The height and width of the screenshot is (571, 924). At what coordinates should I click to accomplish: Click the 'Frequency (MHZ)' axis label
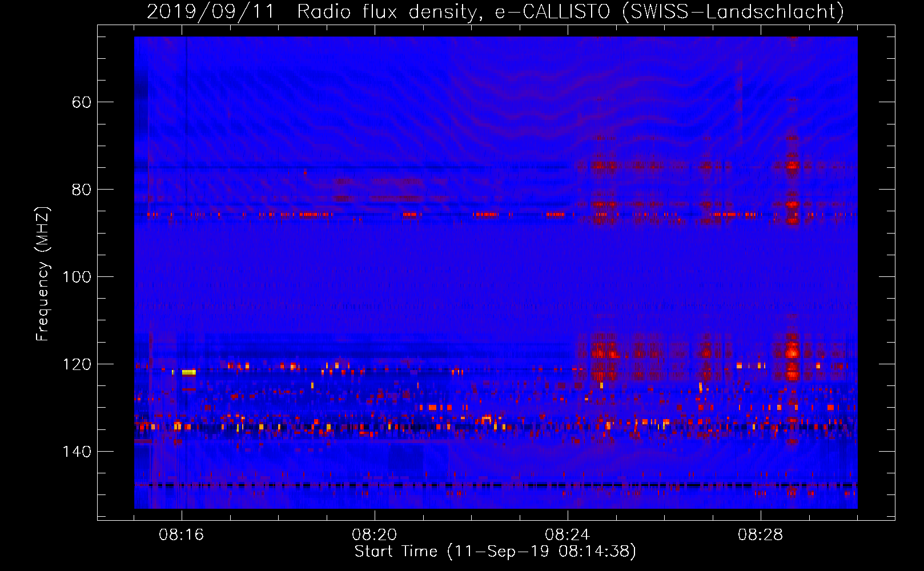click(43, 274)
